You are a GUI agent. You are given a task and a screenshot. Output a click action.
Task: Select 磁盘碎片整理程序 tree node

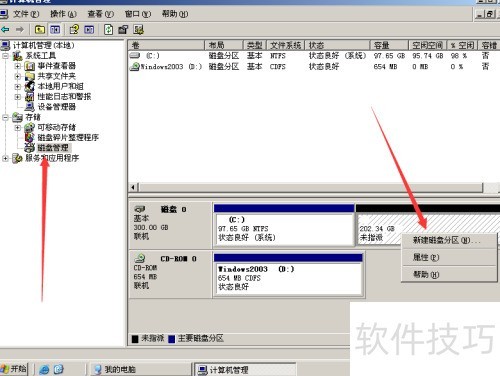(x=68, y=137)
